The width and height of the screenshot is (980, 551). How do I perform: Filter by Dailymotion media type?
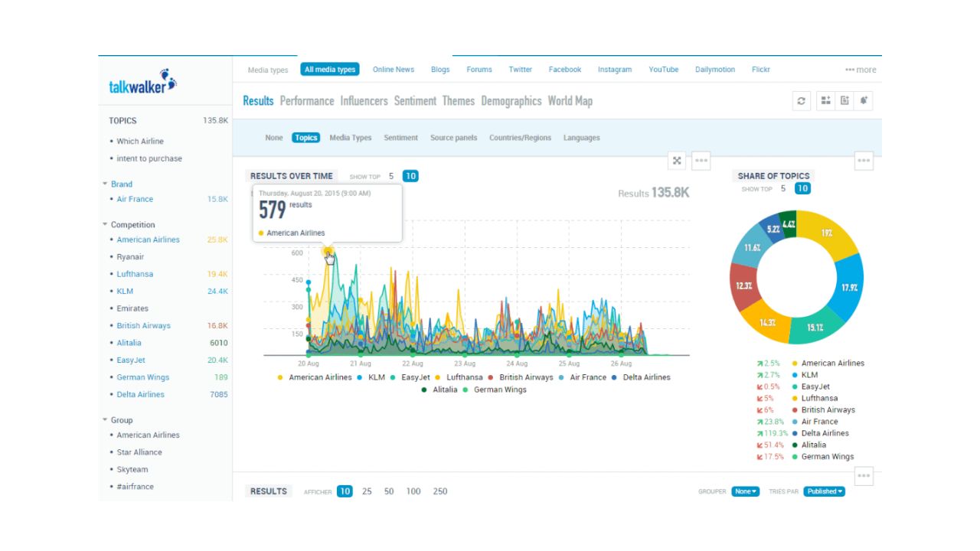715,70
